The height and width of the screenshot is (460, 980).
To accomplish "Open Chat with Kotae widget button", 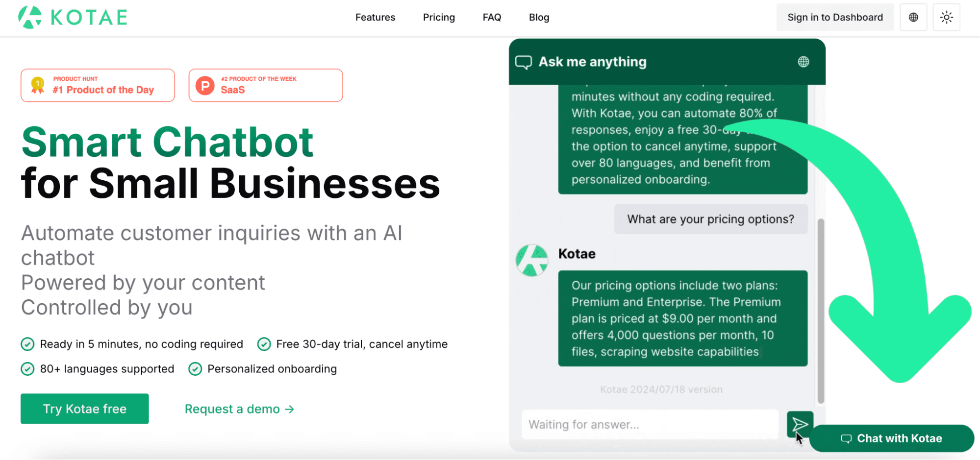I will [891, 438].
